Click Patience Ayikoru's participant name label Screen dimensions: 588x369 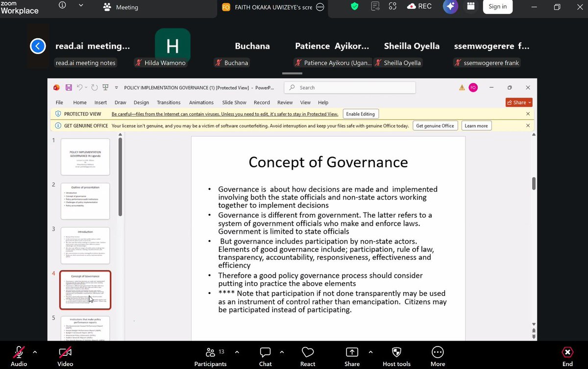(x=333, y=63)
